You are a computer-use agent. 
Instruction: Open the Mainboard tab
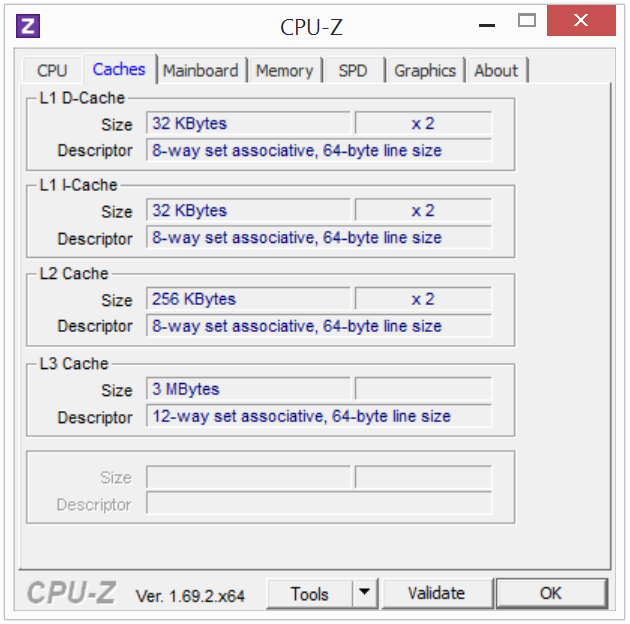coord(200,70)
